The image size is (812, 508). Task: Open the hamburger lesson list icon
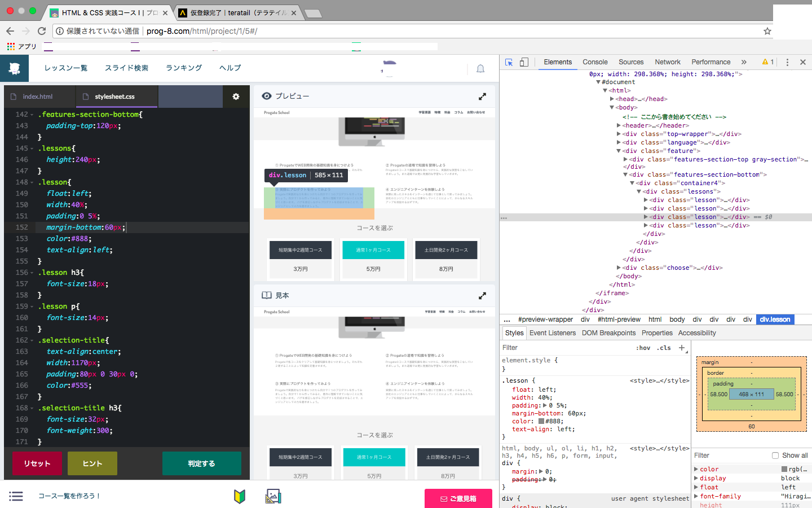click(16, 496)
